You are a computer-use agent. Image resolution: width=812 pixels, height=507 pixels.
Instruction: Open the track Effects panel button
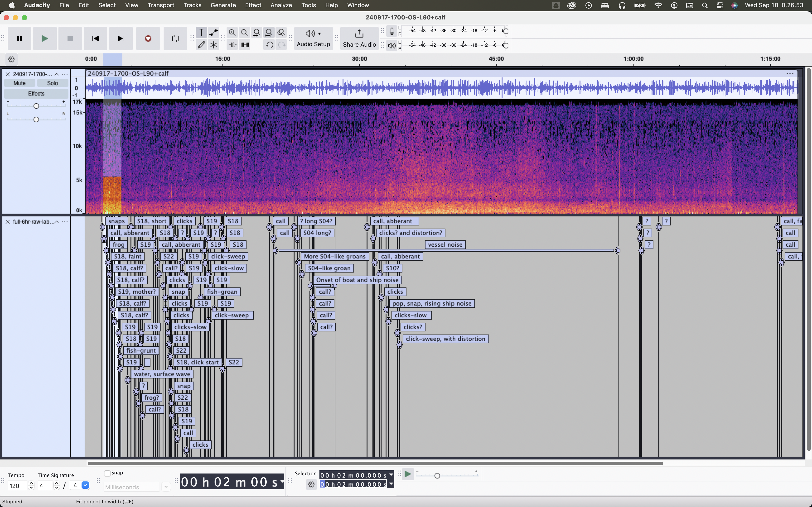coord(36,93)
